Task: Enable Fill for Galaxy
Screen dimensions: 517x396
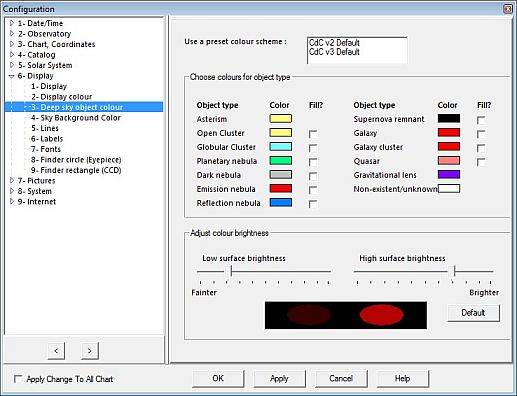Action: 481,134
